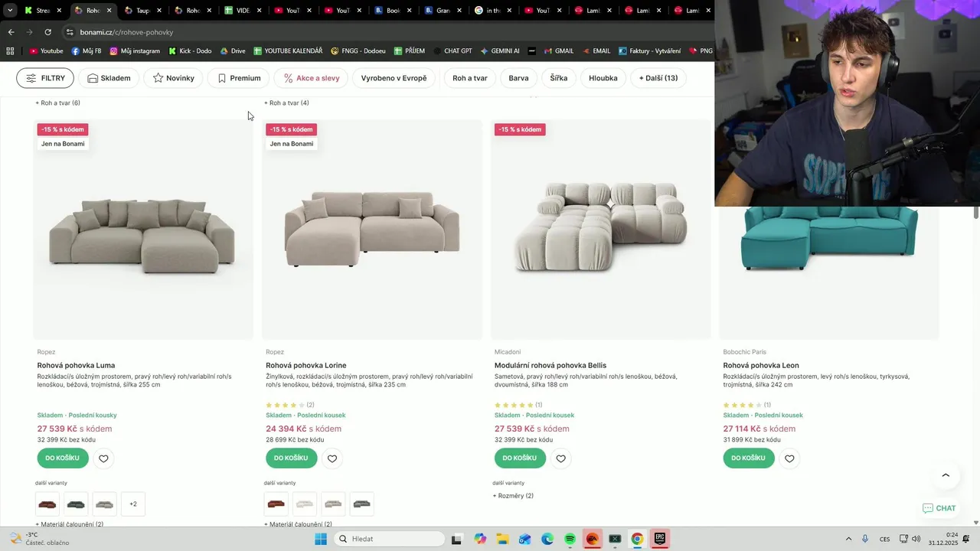
Task: Open Modulární rohová pohovka Bellis link
Action: tap(550, 366)
